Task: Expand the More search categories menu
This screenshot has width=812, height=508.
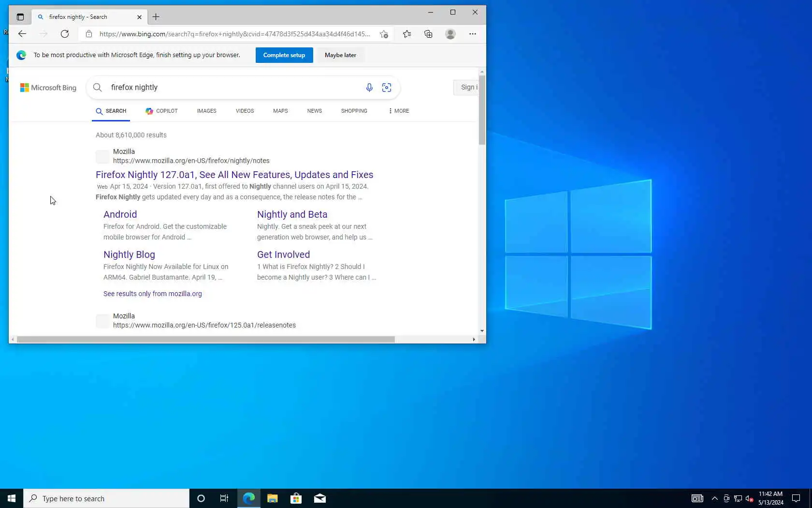Action: (x=399, y=111)
